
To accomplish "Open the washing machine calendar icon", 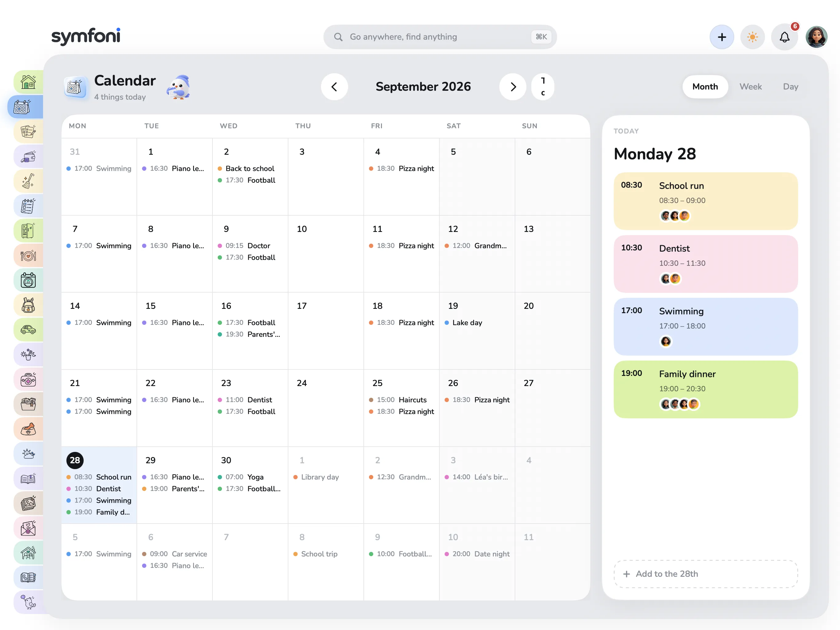I will pos(29,281).
